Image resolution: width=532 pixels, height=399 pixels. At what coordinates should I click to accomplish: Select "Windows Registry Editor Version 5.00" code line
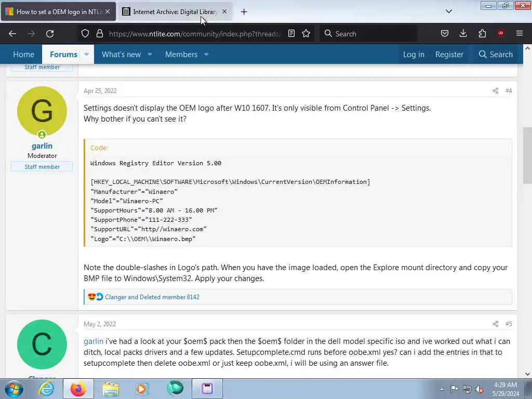pyautogui.click(x=156, y=163)
